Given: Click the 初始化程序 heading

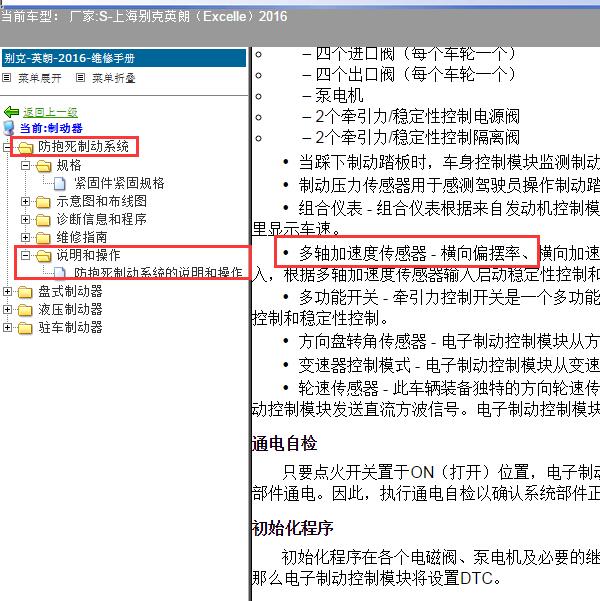Looking at the screenshot, I should tap(293, 529).
